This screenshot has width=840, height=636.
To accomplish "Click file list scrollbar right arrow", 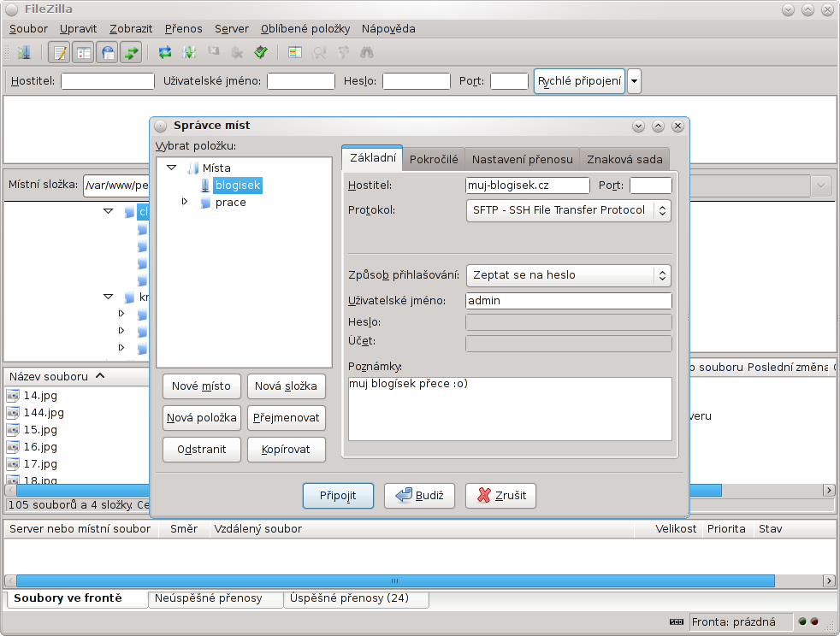I will click(829, 491).
